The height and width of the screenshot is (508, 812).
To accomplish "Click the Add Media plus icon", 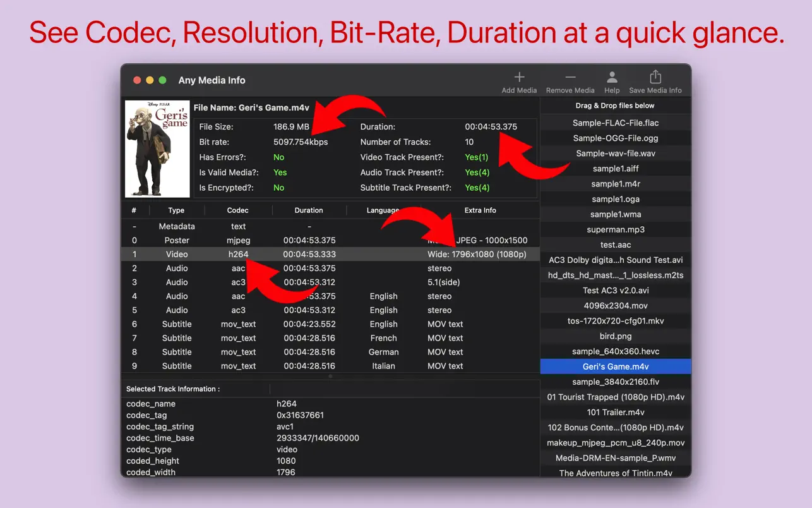I will (x=519, y=78).
